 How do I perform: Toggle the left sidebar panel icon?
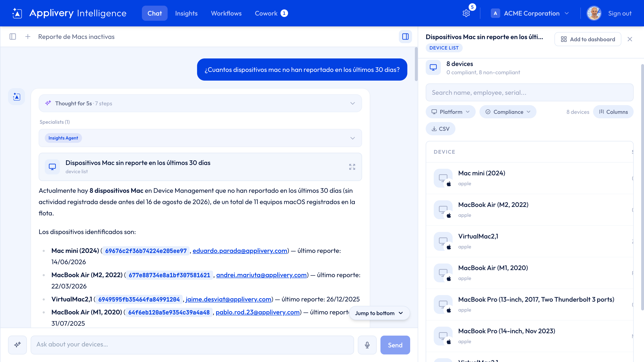click(x=13, y=37)
